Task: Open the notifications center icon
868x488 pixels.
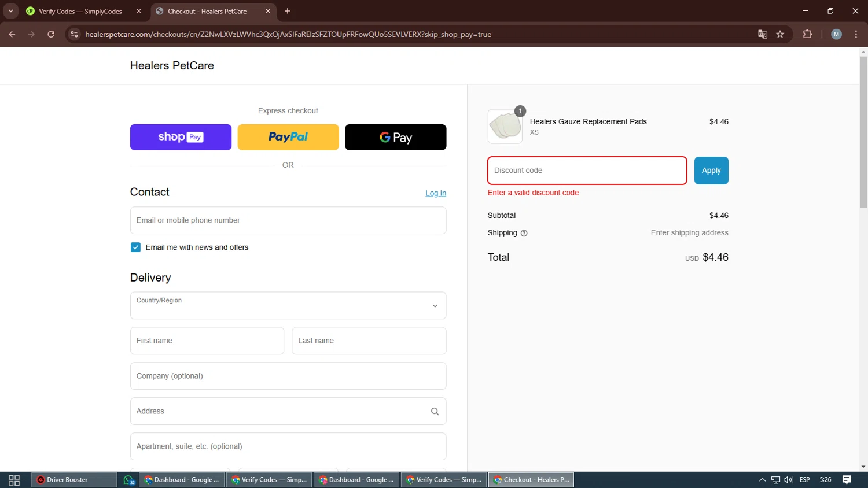Action: pos(847,480)
